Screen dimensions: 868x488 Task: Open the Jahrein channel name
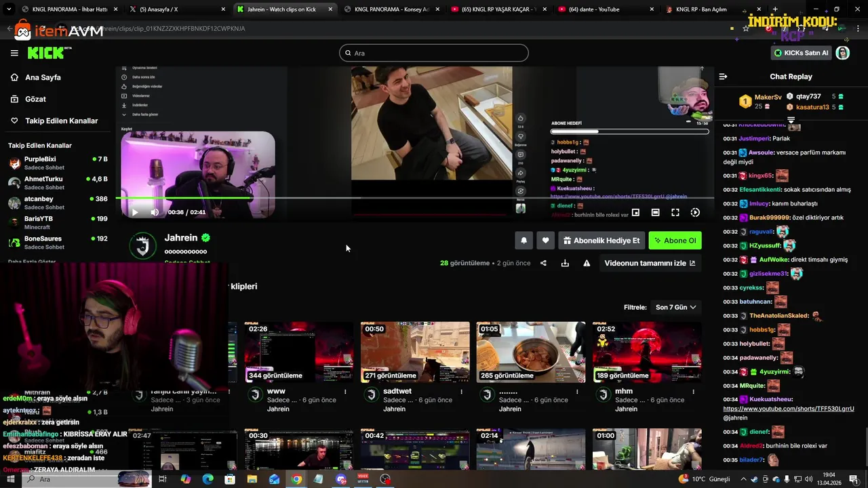pos(181,238)
